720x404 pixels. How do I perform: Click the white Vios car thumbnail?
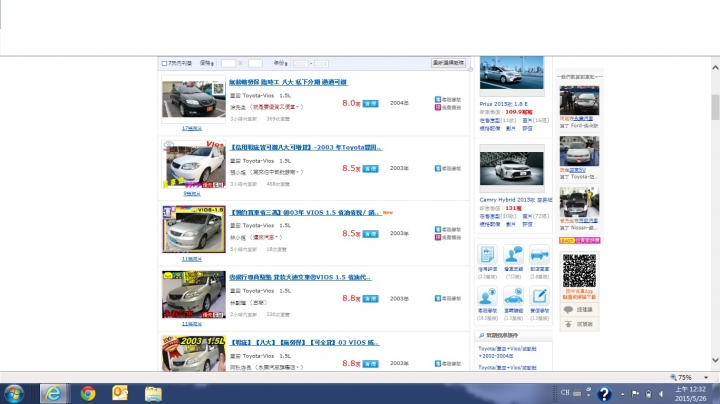coord(193,164)
